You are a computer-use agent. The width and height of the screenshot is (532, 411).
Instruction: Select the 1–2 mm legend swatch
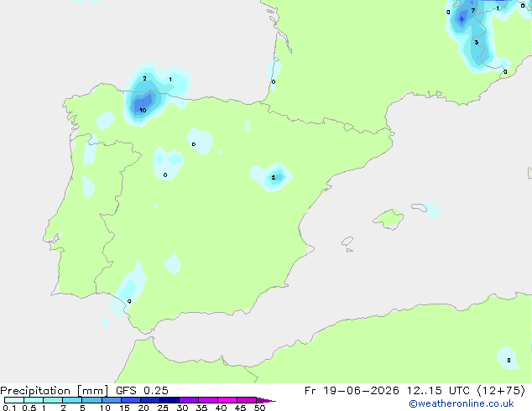[53, 400]
